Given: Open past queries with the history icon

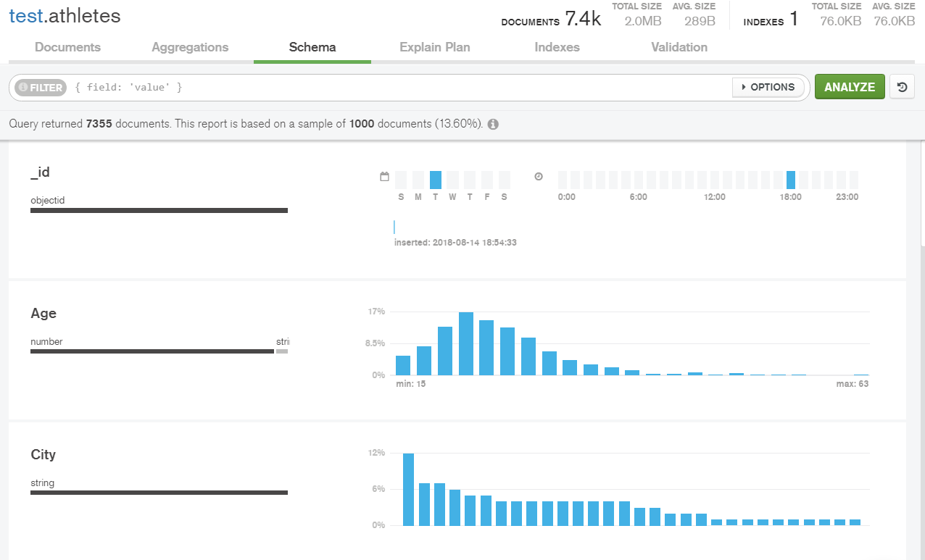Looking at the screenshot, I should (902, 86).
